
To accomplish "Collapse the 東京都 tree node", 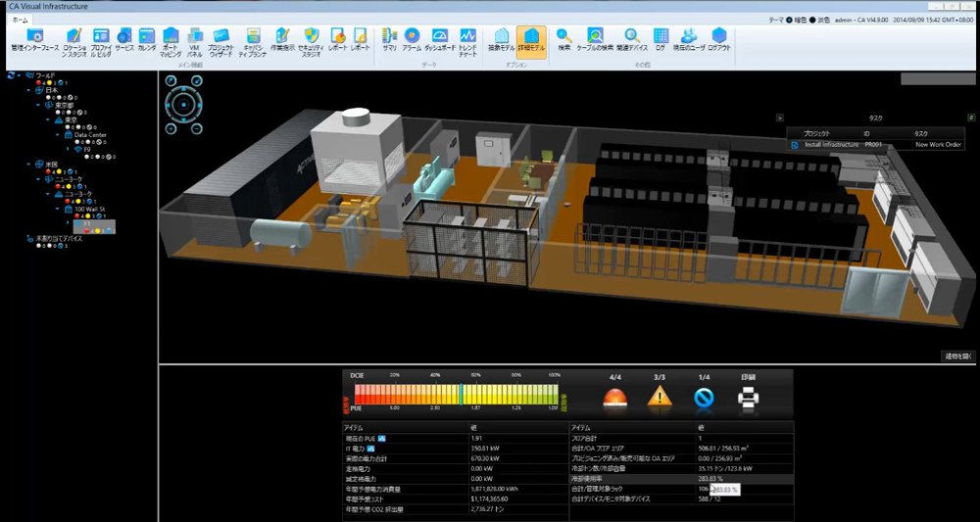I will pyautogui.click(x=37, y=105).
